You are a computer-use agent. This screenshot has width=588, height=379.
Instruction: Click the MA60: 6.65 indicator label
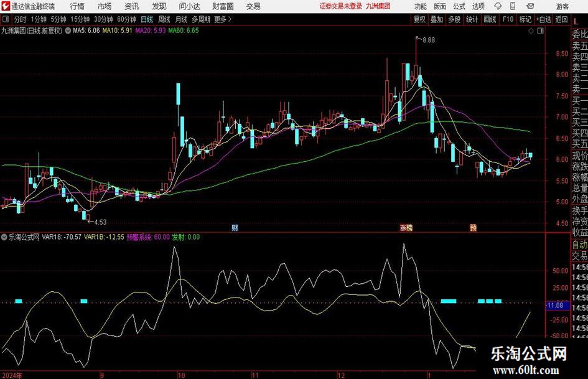point(184,30)
